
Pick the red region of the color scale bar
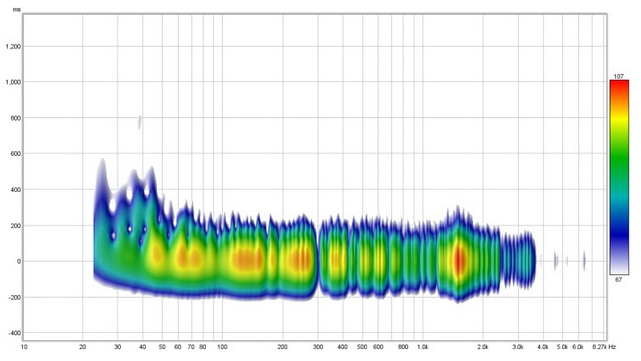pos(619,88)
